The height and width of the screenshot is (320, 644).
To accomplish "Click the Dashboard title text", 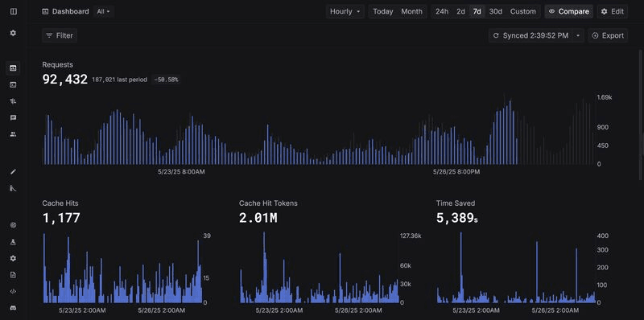I will click(71, 11).
